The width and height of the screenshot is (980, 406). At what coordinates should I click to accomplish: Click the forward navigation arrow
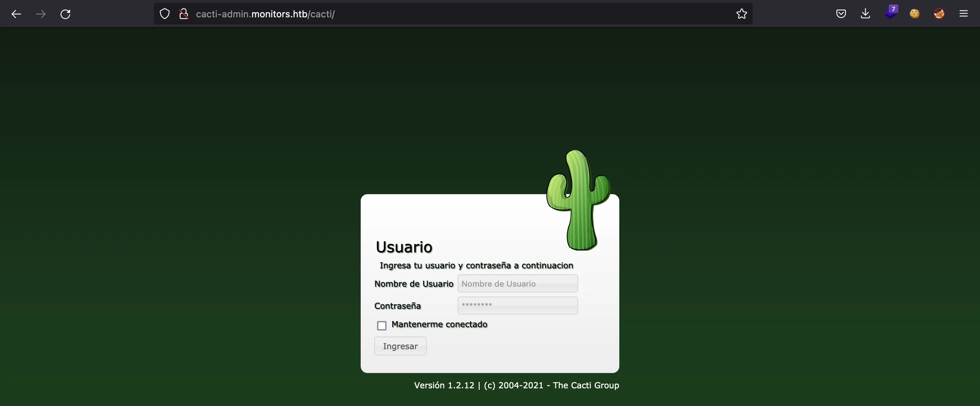coord(41,14)
